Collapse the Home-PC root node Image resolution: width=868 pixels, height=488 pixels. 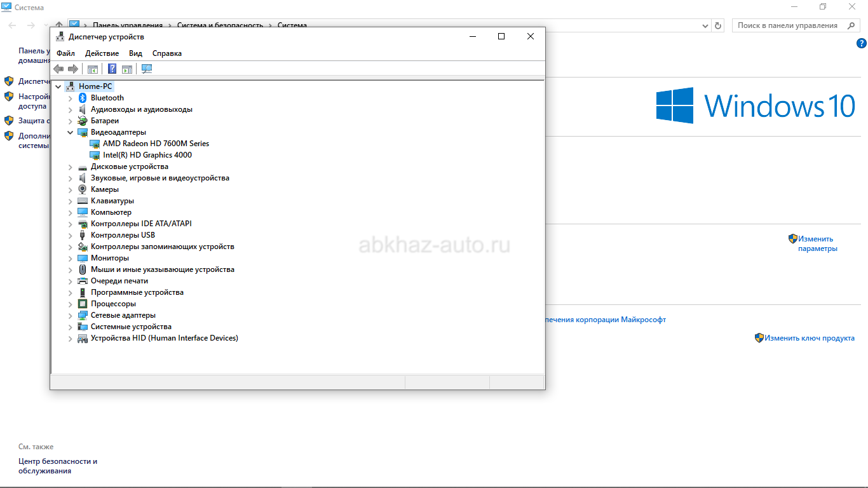pos(58,86)
